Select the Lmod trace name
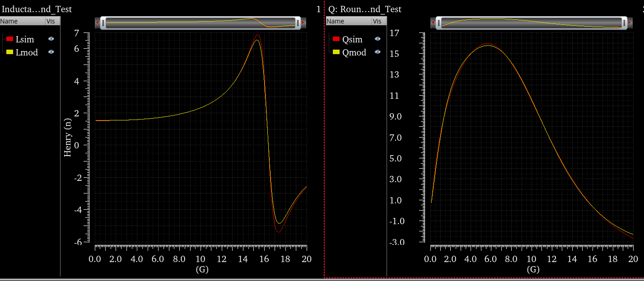Screen dimensions: 644x281 (x=27, y=52)
